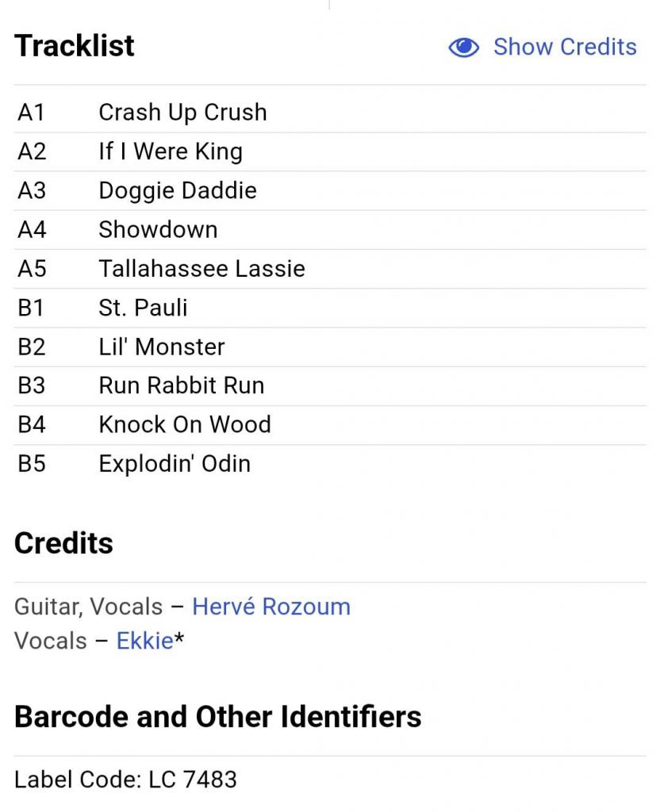Click track position B5
This screenshot has height=812, width=660.
[32, 463]
